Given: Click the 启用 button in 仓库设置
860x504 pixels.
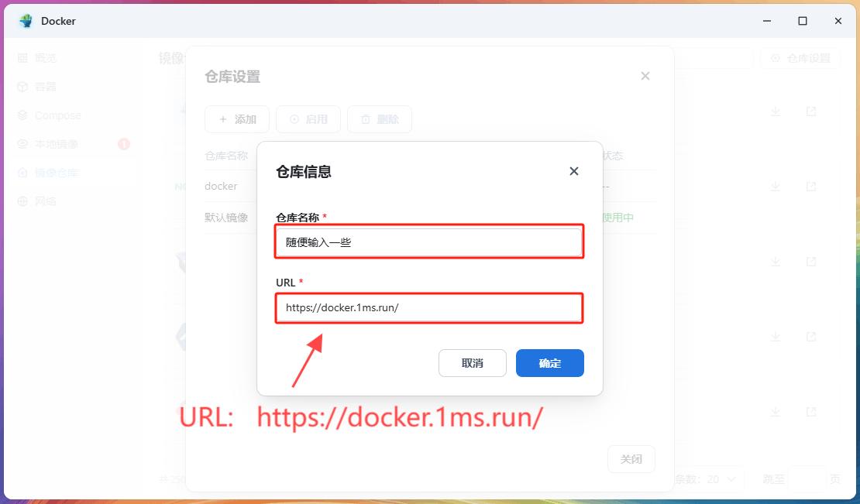Looking at the screenshot, I should point(308,119).
